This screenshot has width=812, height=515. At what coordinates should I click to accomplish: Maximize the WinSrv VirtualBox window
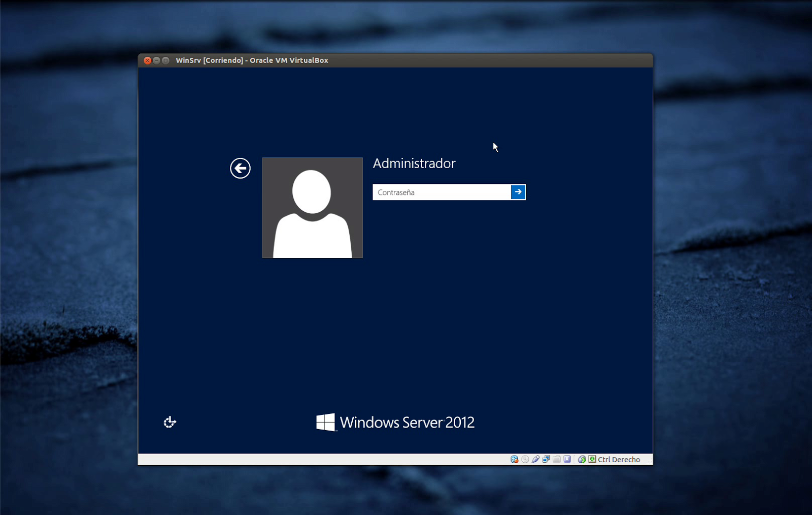click(x=165, y=60)
